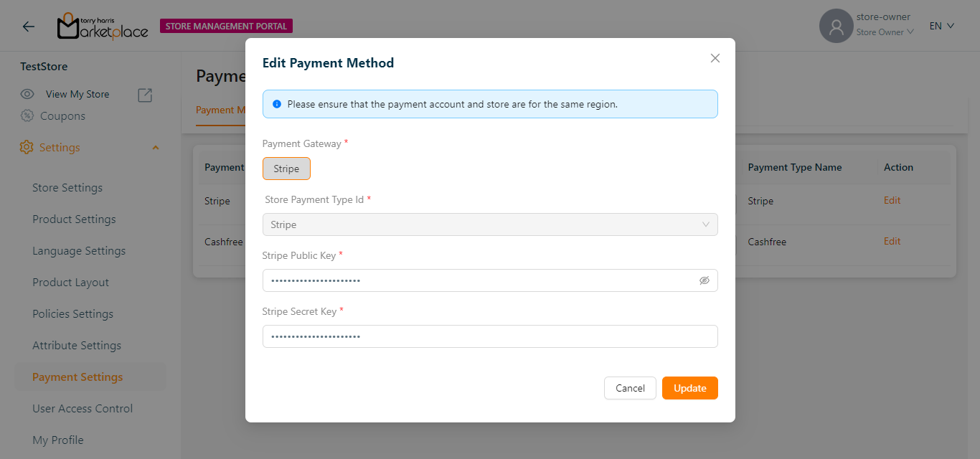Click the Stripe Secret Key field
The image size is (980, 459).
tap(490, 336)
